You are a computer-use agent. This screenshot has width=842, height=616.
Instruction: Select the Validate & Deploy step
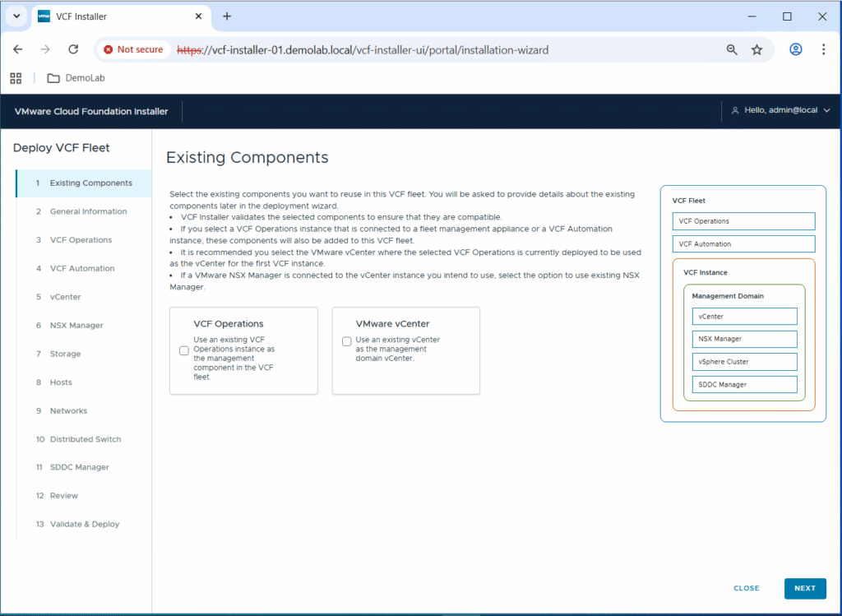coord(84,524)
